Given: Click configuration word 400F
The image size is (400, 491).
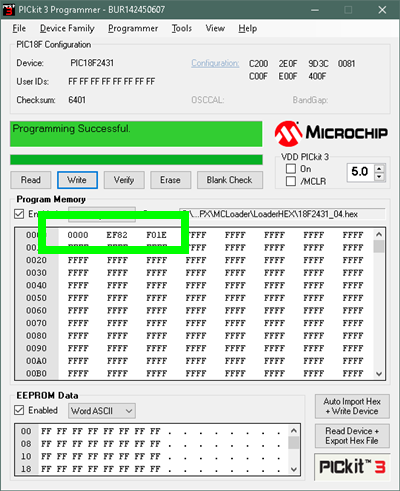Looking at the screenshot, I should 317,76.
